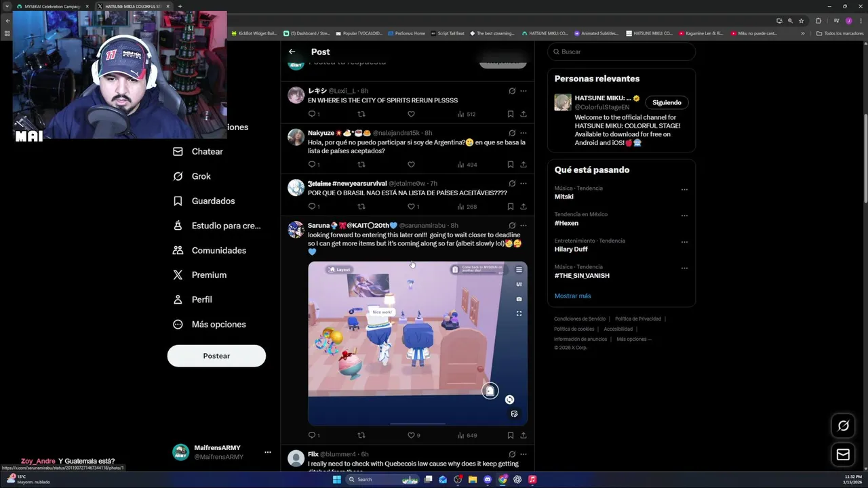Bookmark Nakyuze's Argentina post
The width and height of the screenshot is (868, 488).
tap(510, 164)
